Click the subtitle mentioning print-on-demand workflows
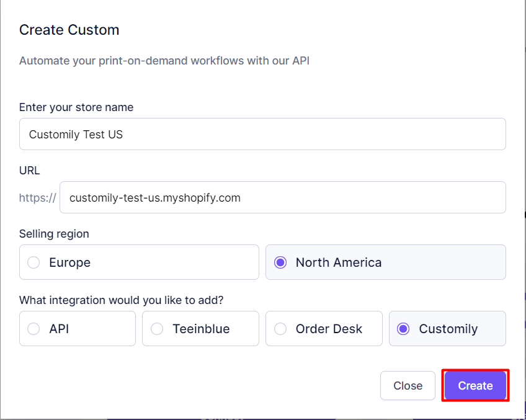The image size is (526, 420). click(164, 61)
